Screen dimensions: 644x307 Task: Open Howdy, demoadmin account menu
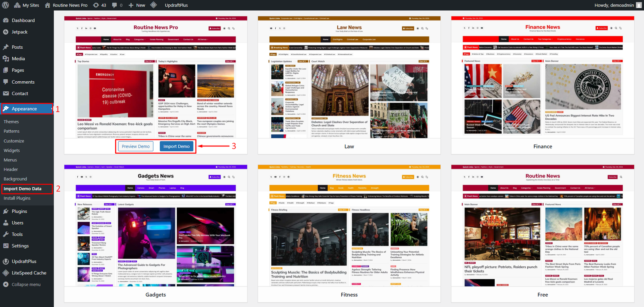pos(614,5)
